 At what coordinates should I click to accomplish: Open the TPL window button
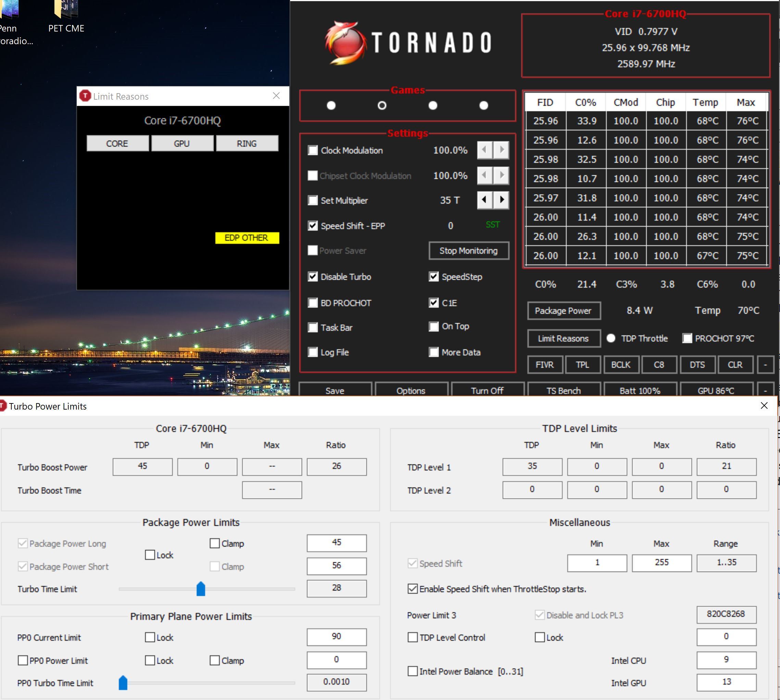pos(583,365)
